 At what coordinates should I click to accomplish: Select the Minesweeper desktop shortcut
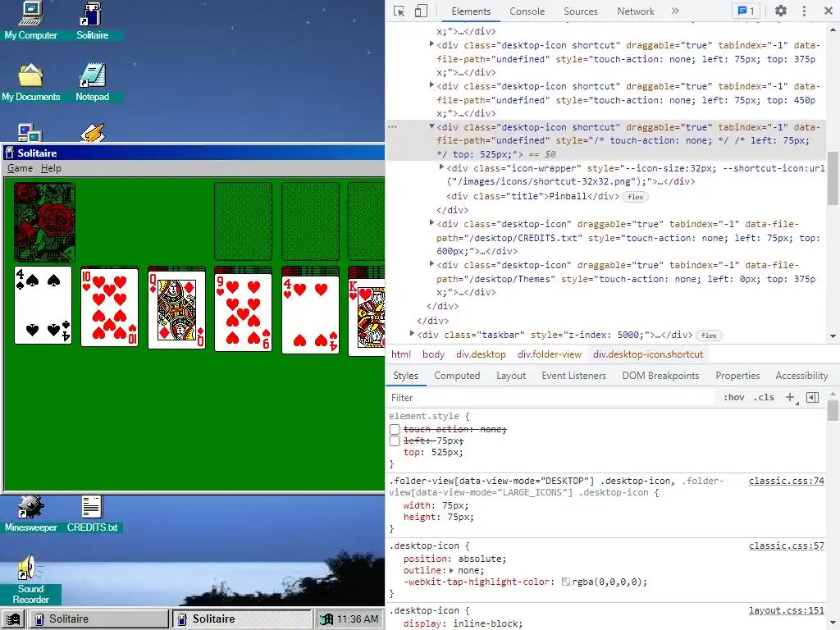[x=30, y=514]
